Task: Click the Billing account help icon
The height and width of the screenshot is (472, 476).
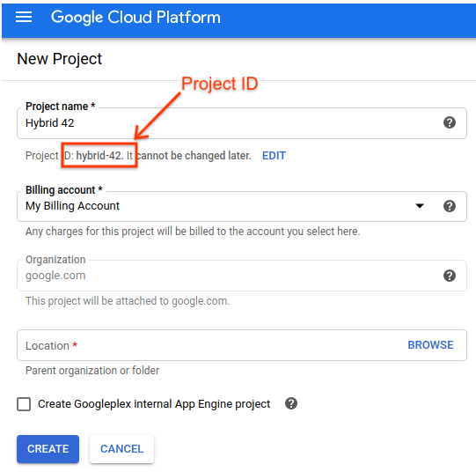Action: pos(450,206)
